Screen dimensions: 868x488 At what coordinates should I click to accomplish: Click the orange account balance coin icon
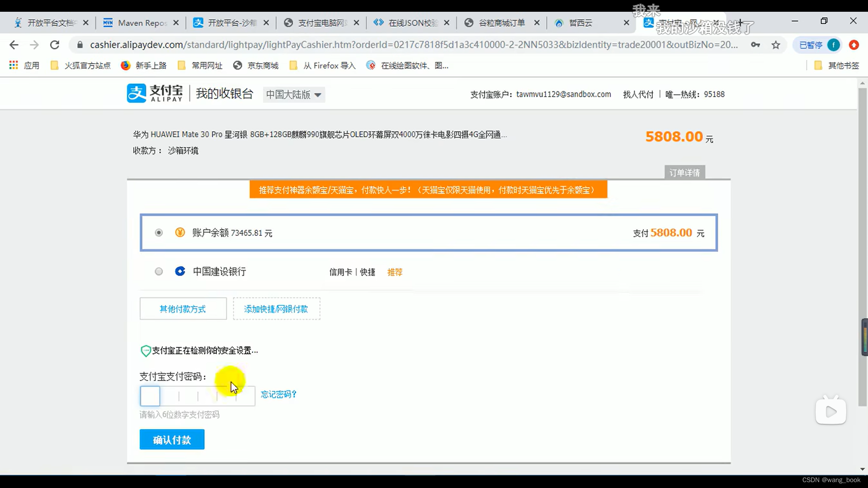tap(180, 232)
